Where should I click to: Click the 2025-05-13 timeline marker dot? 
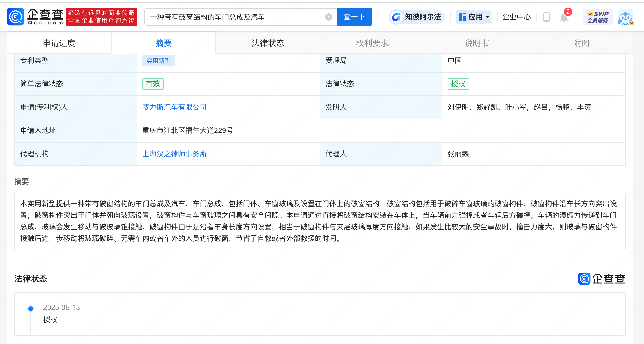pos(31,308)
